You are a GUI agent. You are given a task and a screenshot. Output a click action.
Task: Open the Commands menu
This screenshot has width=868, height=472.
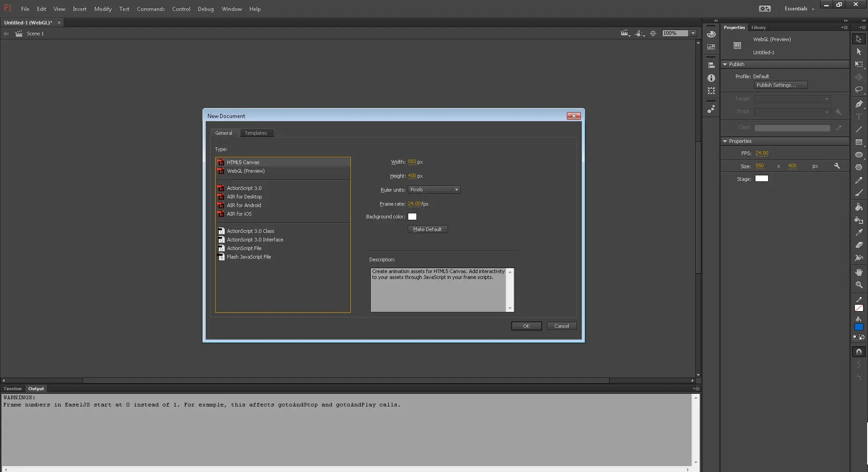point(151,9)
